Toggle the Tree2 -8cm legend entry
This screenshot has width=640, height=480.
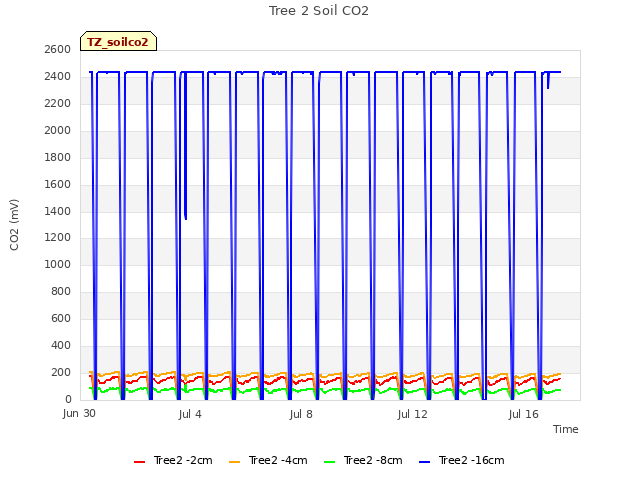pyautogui.click(x=363, y=460)
